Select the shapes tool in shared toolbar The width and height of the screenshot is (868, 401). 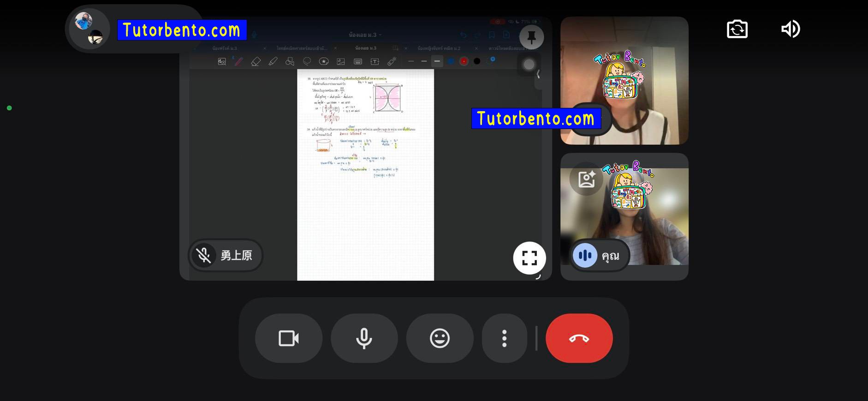click(290, 61)
